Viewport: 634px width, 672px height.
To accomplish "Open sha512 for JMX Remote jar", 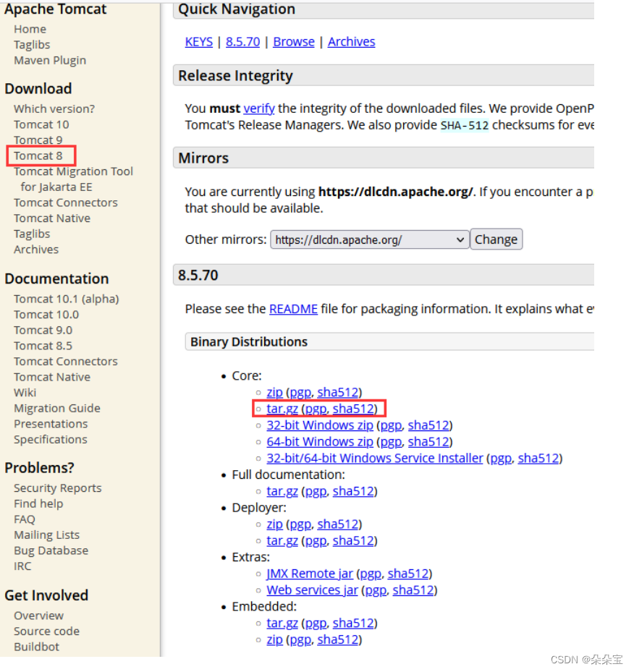I will (408, 574).
